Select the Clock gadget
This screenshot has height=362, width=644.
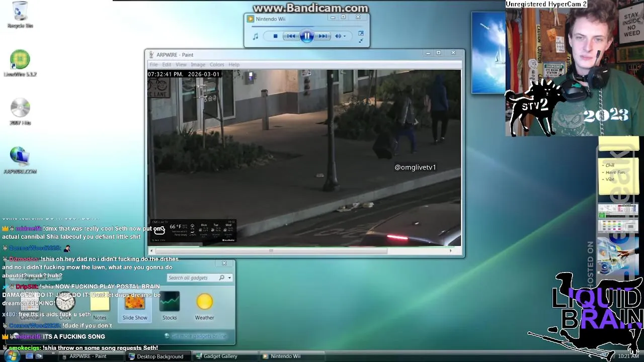tap(65, 307)
